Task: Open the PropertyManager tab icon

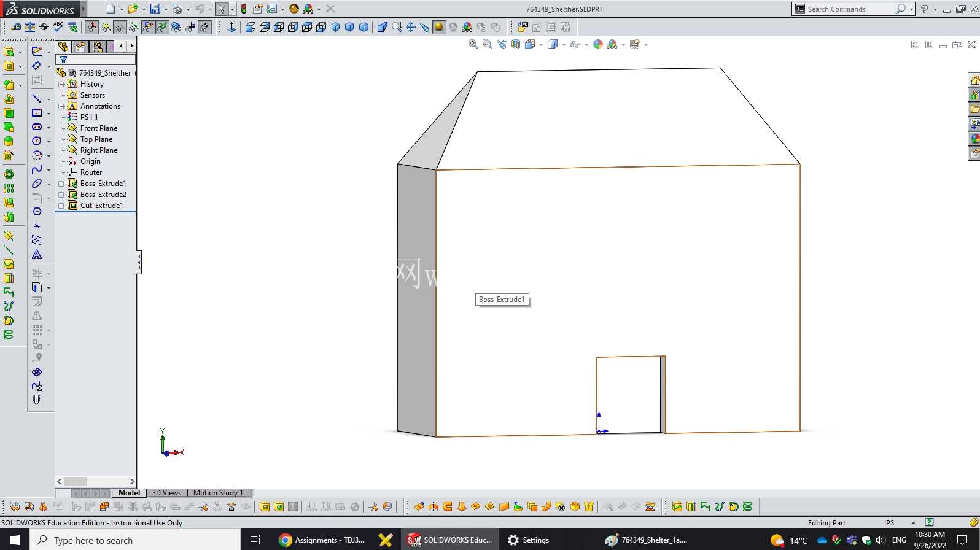Action: click(80, 47)
